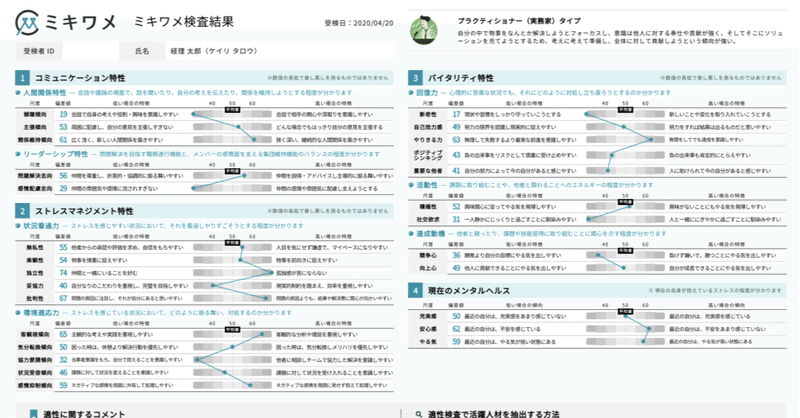Click the score 29 in the 感情配慮志向 row

tap(63, 188)
